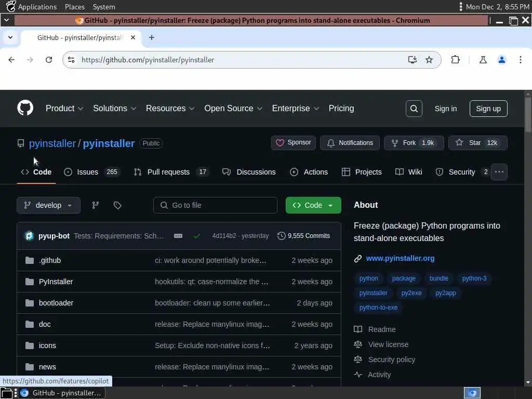Switch to the Projects tab
The image size is (532, 399).
362,172
